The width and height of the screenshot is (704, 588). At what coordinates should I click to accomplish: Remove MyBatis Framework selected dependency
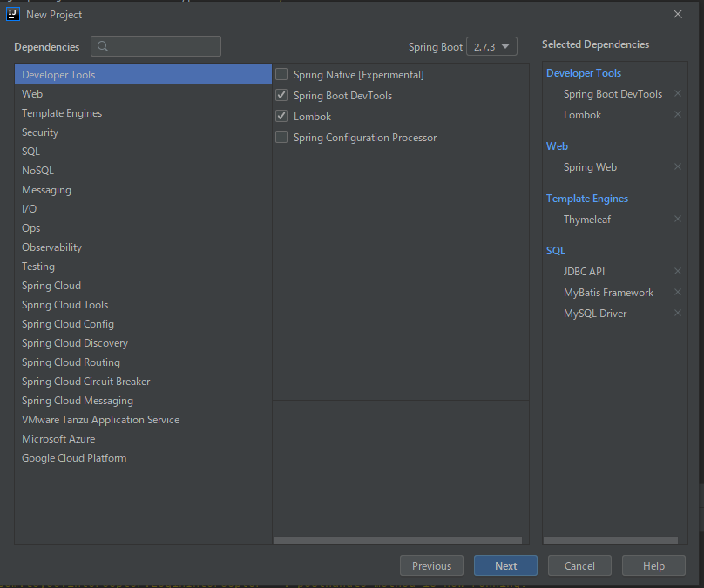678,292
